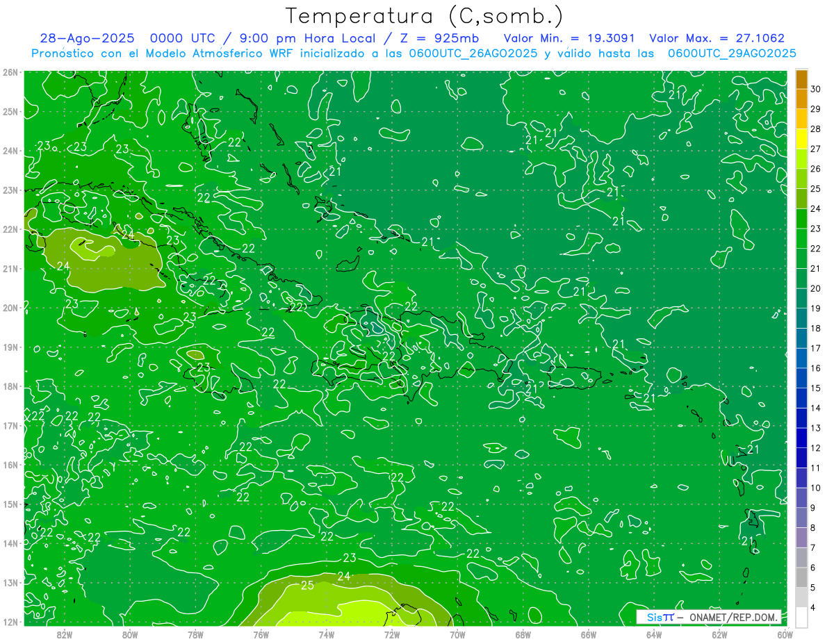Click the legend value label 4
Viewport: 834px width, 644px height.
[813, 607]
